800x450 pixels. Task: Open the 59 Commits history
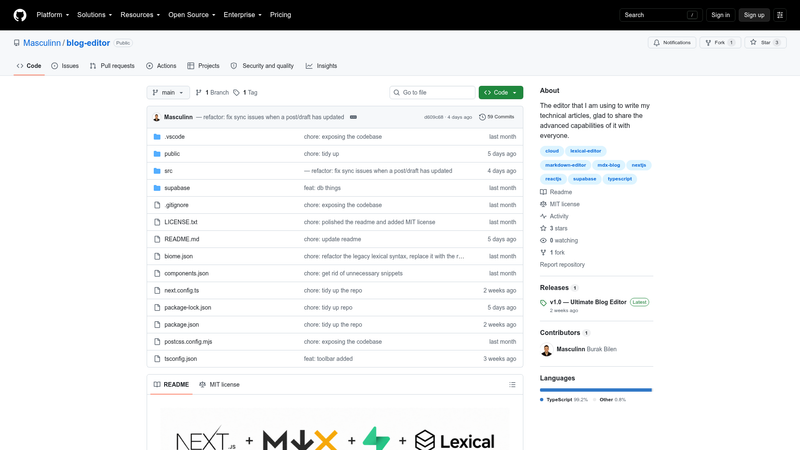pyautogui.click(x=496, y=117)
